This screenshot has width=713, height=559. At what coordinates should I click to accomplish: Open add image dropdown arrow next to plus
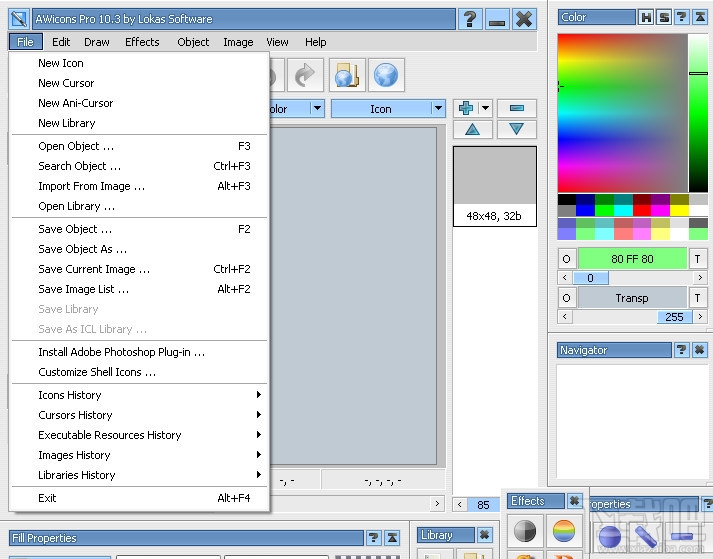point(485,108)
